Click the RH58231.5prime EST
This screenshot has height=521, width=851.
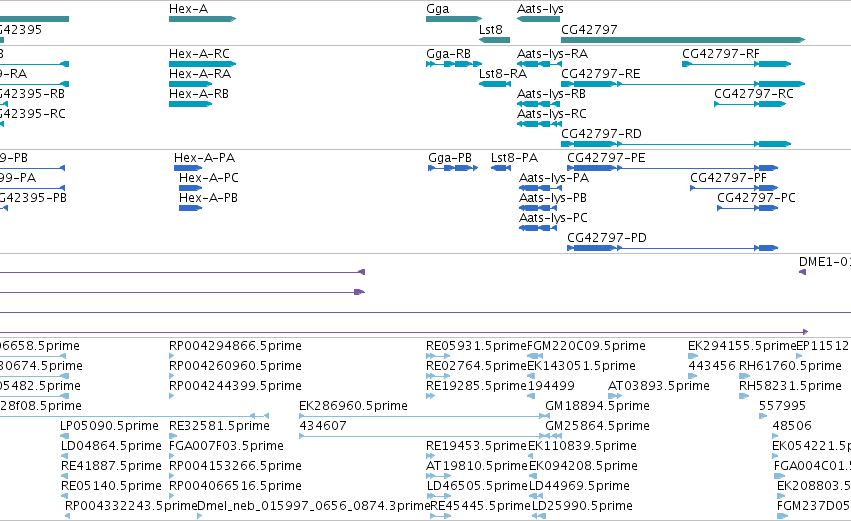tap(744, 396)
